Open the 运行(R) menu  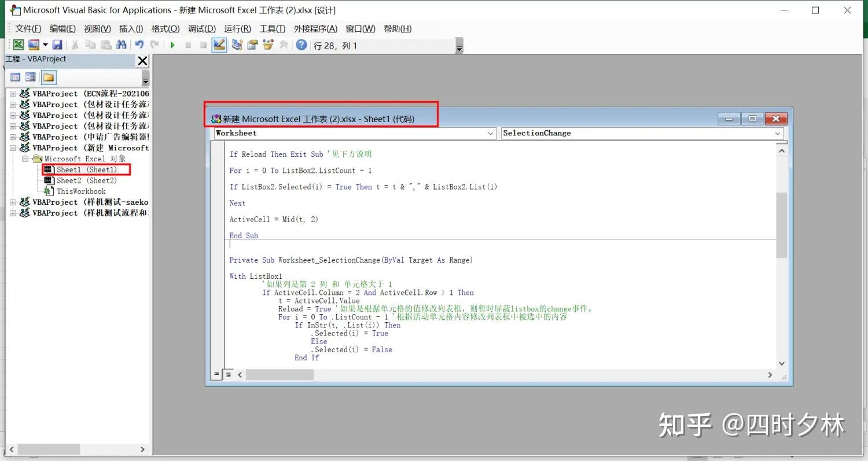click(237, 28)
